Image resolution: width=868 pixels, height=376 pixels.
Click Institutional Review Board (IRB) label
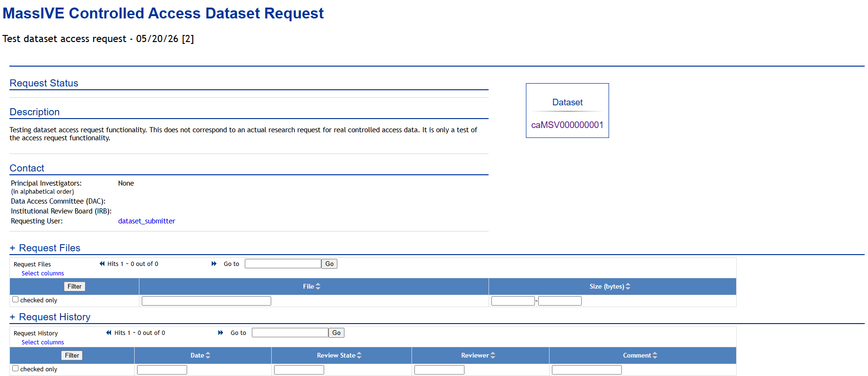point(61,211)
